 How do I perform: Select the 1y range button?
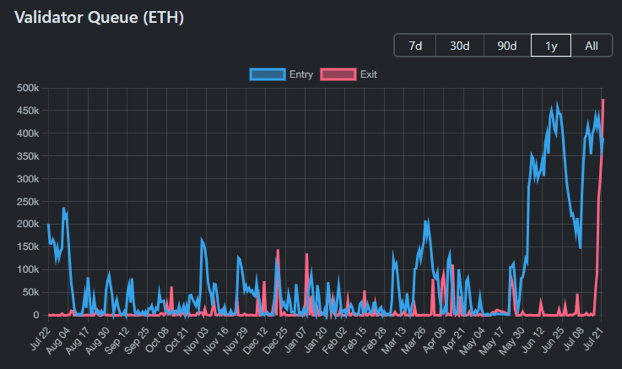(551, 46)
